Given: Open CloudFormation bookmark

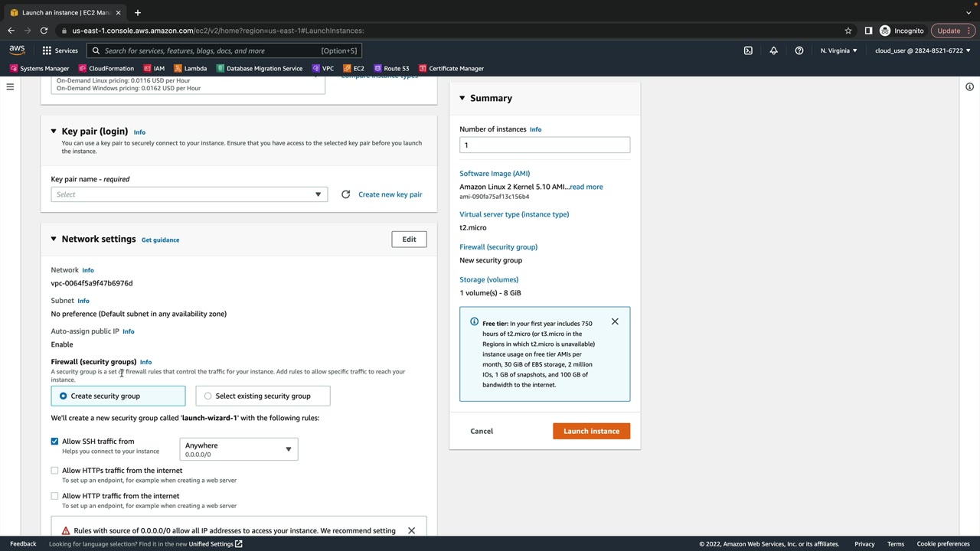Looking at the screenshot, I should (106, 68).
